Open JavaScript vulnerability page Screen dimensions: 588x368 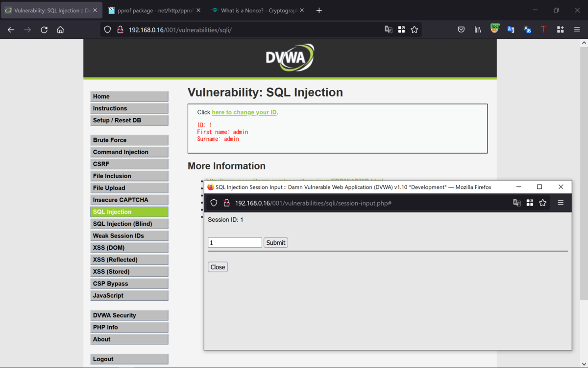point(129,295)
